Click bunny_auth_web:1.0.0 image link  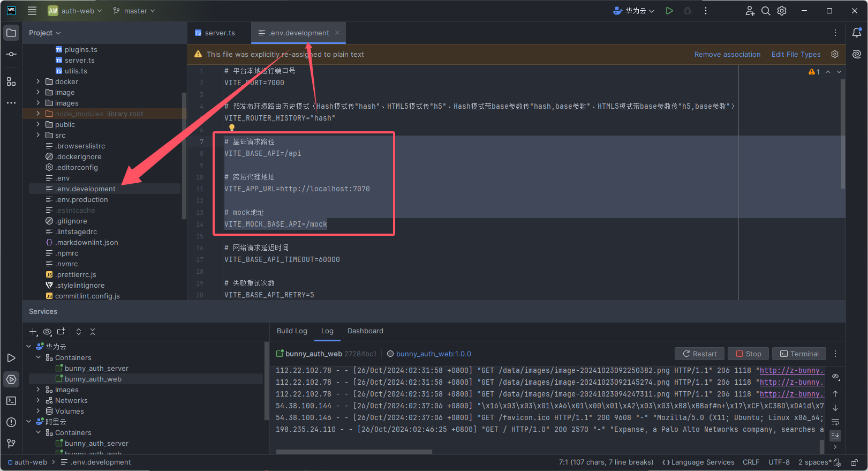(433, 354)
